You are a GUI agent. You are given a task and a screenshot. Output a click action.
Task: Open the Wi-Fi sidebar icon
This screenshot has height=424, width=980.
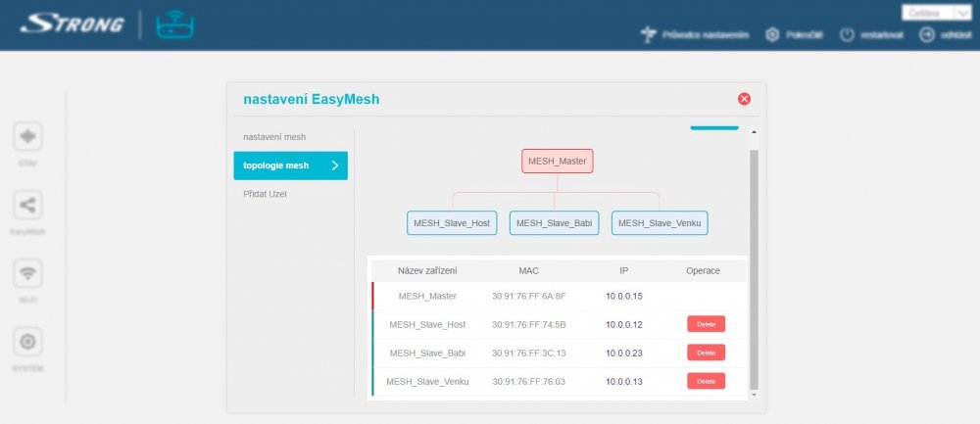click(x=27, y=273)
